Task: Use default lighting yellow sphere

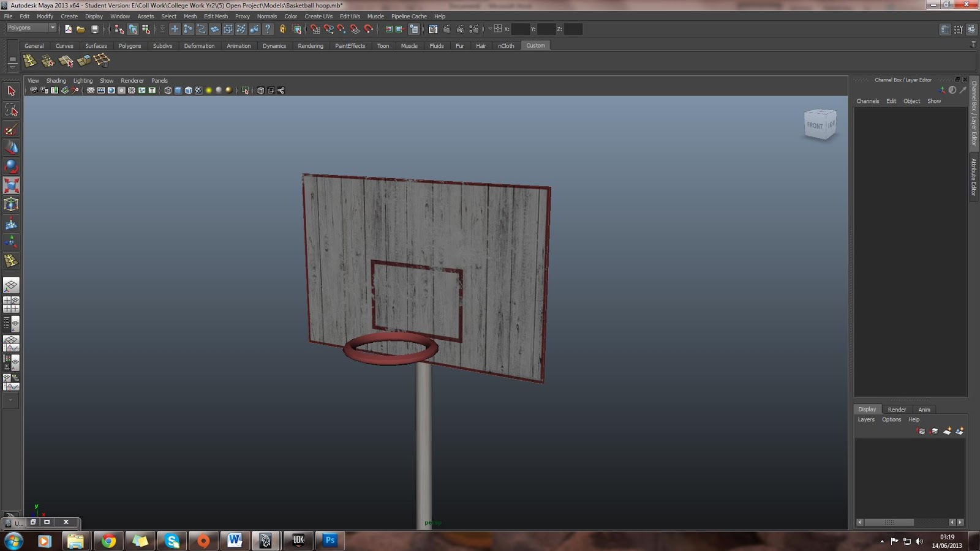Action: pos(208,91)
